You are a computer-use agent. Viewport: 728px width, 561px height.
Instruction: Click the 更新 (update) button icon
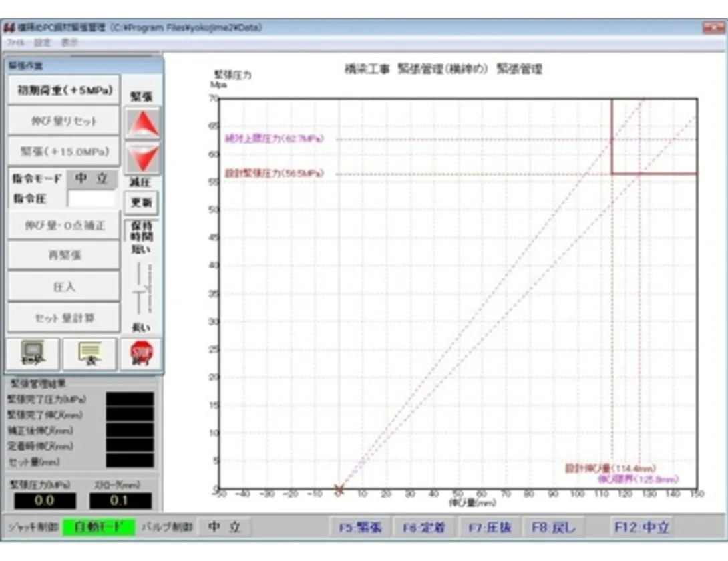click(141, 202)
